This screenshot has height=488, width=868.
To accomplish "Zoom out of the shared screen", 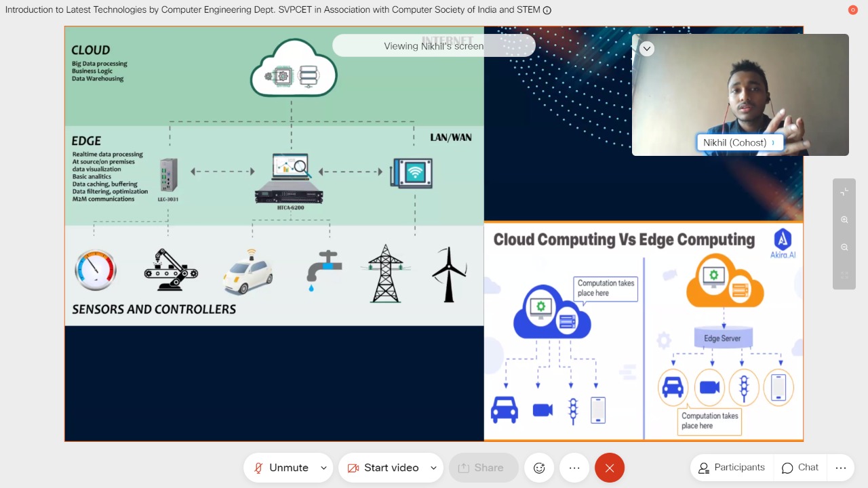I will click(844, 247).
